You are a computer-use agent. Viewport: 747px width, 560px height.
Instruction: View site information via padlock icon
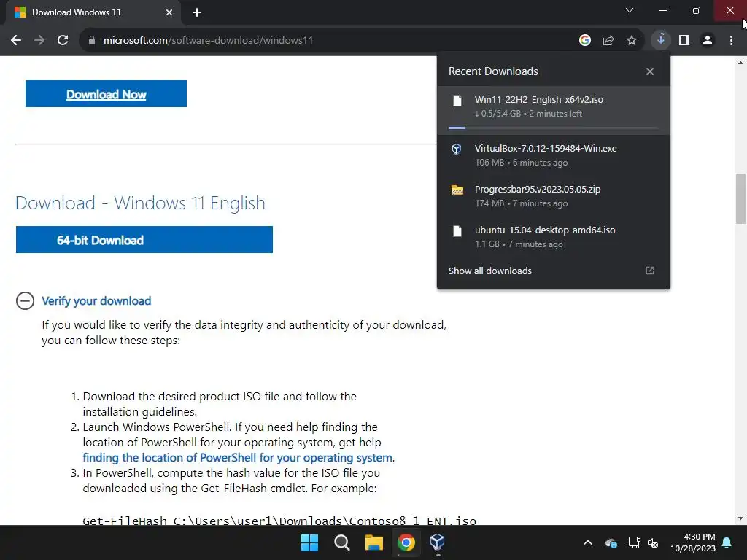tap(92, 41)
